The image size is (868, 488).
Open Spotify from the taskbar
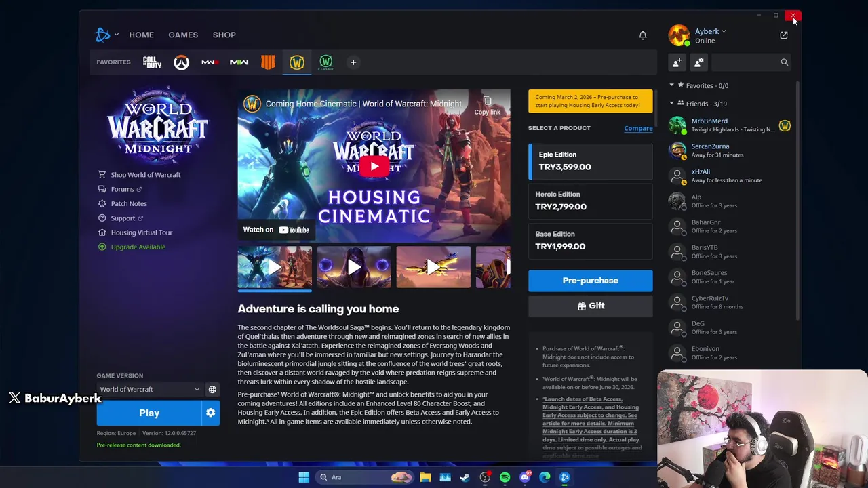tap(505, 477)
